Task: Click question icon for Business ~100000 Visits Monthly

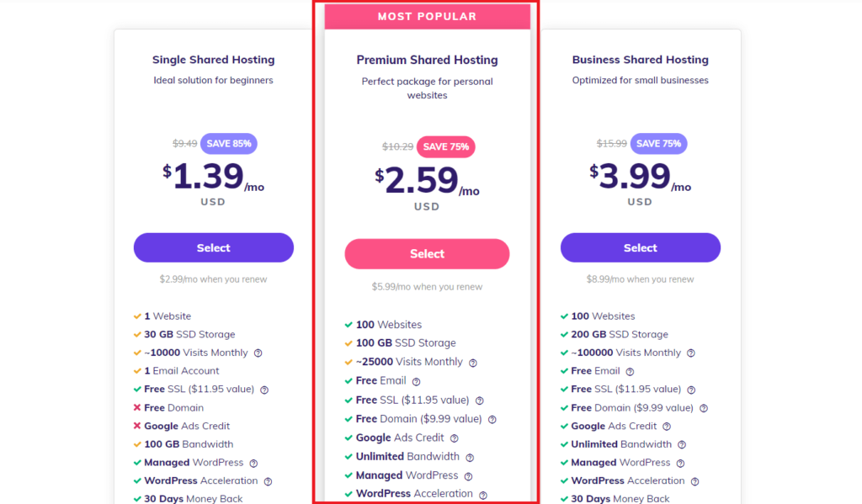Action: tap(691, 353)
